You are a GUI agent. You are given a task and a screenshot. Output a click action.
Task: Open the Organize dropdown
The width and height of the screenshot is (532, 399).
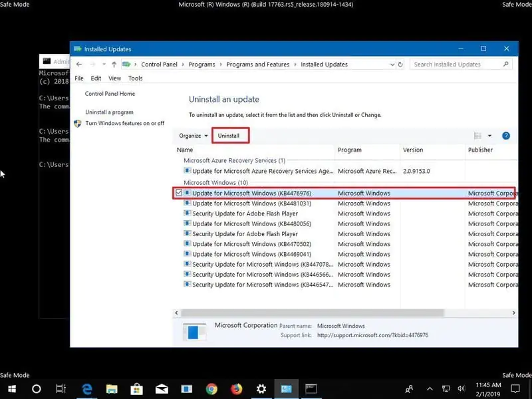(194, 136)
